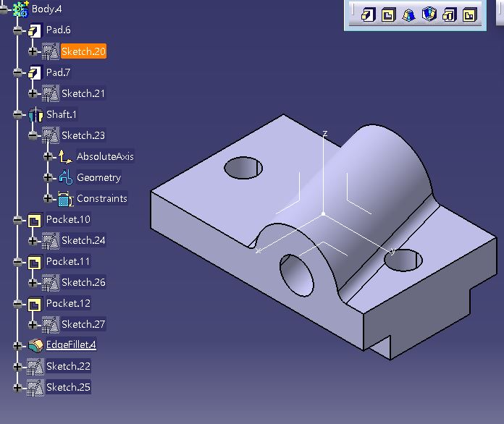Click the sketch icon beside Sketch.20
This screenshot has height=424, width=504.
(x=51, y=51)
